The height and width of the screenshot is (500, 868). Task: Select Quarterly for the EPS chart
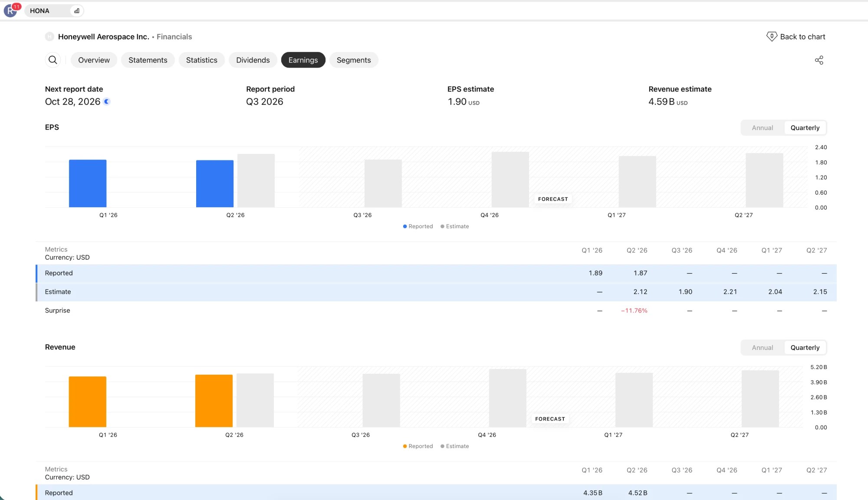805,128
